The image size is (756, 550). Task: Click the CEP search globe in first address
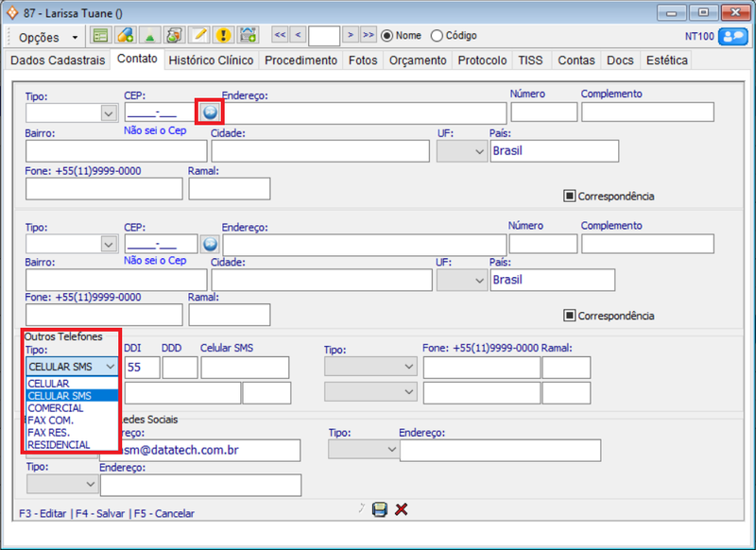210,112
